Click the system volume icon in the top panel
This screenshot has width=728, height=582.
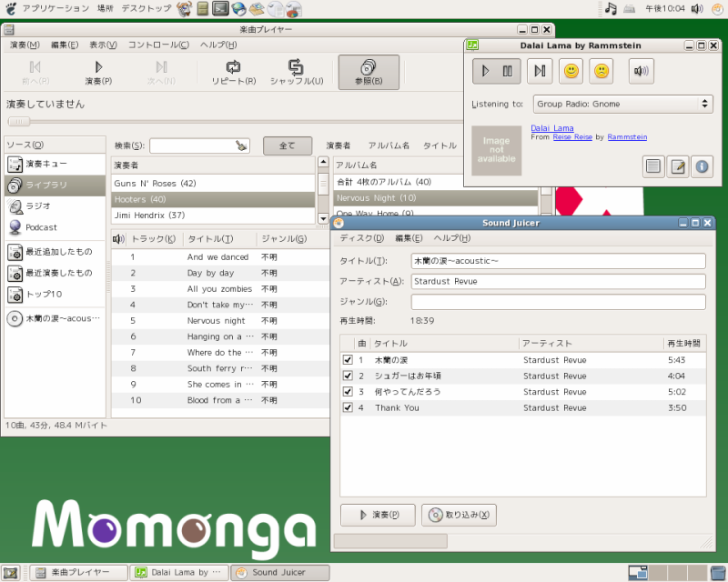click(x=697, y=8)
